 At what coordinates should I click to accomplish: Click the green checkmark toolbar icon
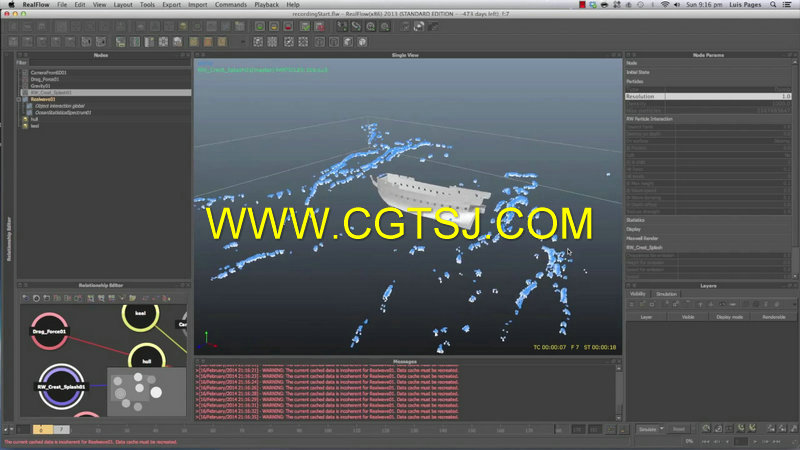click(305, 27)
